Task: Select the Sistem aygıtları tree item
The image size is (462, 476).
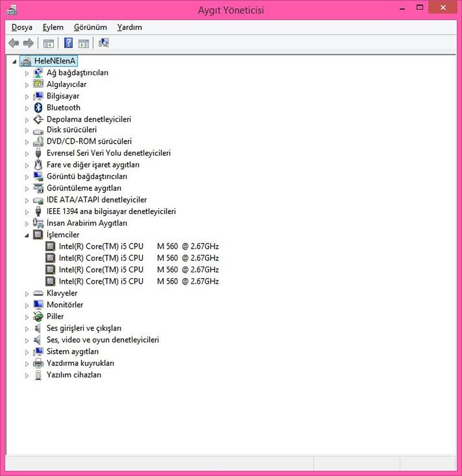Action: tap(72, 352)
